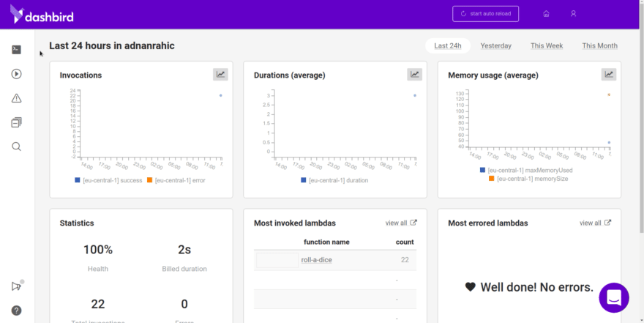Click the help question mark icon
This screenshot has width=644, height=323.
coord(17,311)
